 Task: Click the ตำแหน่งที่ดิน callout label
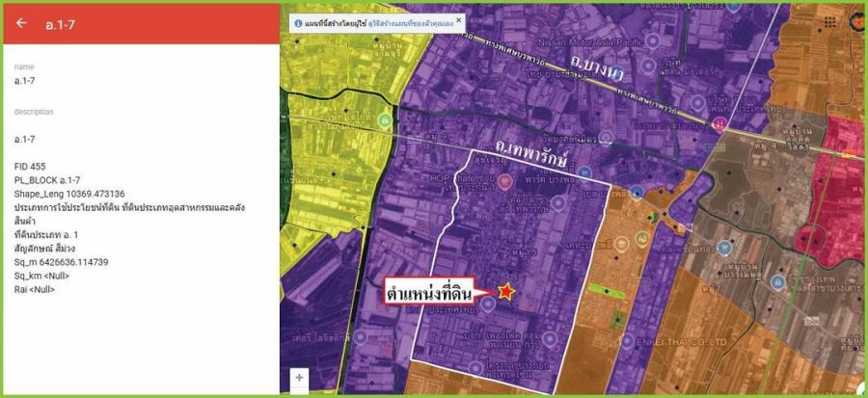coord(439,293)
